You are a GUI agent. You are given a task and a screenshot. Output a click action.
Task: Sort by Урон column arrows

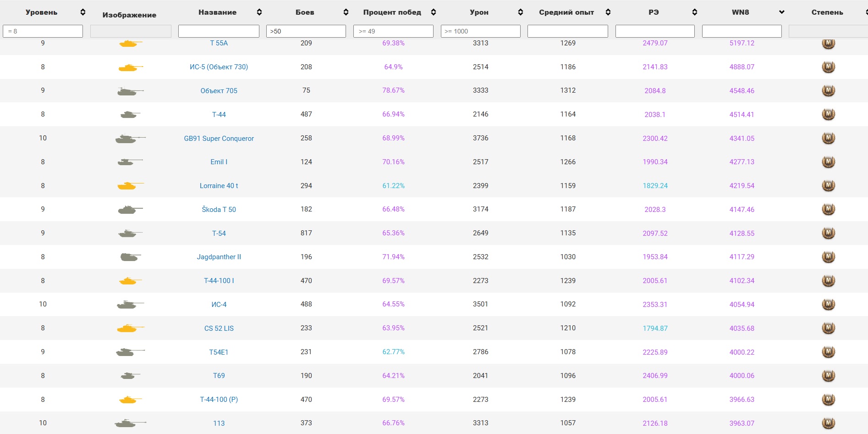click(521, 12)
